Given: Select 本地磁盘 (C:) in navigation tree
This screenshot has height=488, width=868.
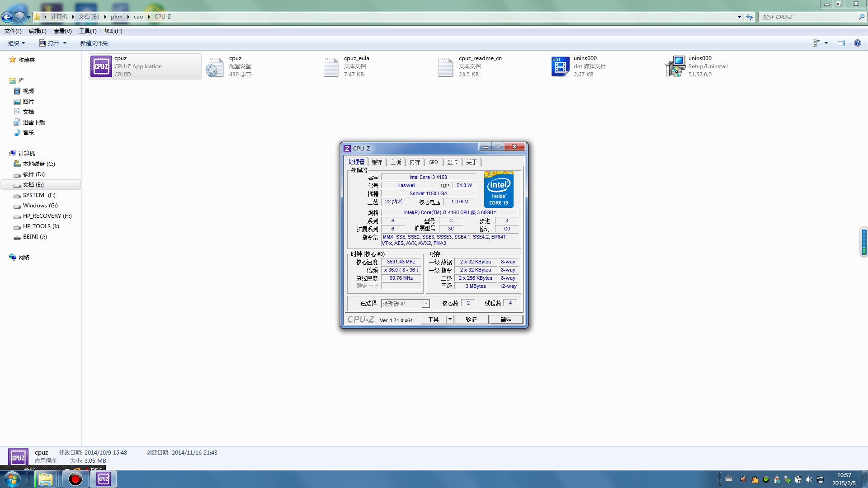Looking at the screenshot, I should click(39, 164).
